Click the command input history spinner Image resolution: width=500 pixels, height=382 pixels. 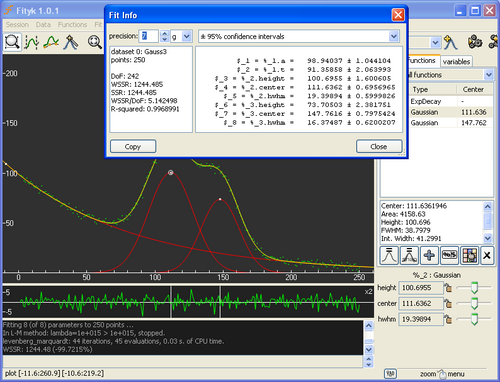click(369, 361)
